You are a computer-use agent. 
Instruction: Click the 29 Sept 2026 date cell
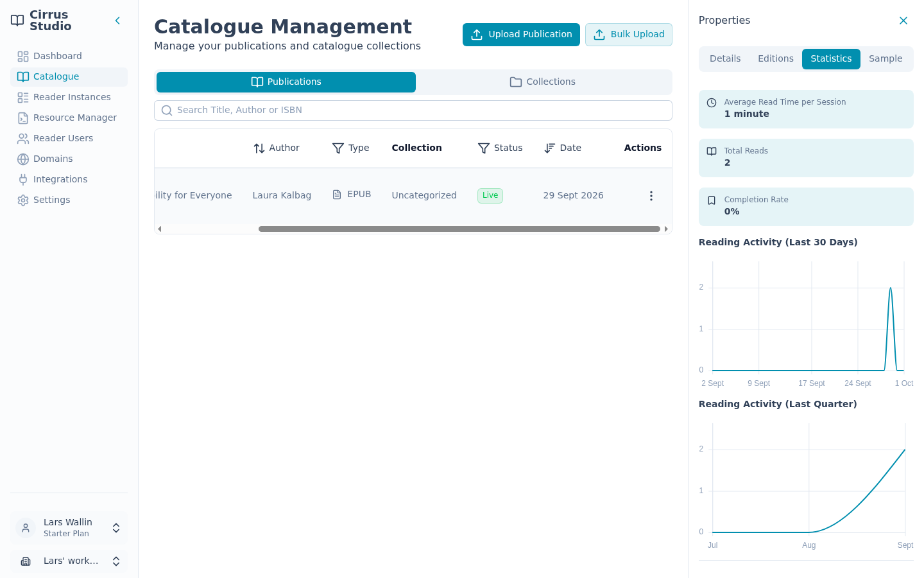click(573, 196)
